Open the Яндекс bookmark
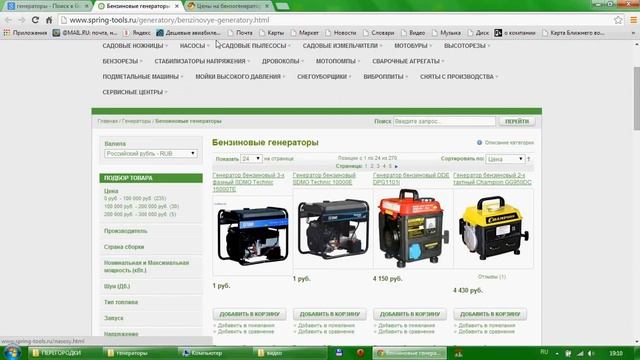 [137, 33]
